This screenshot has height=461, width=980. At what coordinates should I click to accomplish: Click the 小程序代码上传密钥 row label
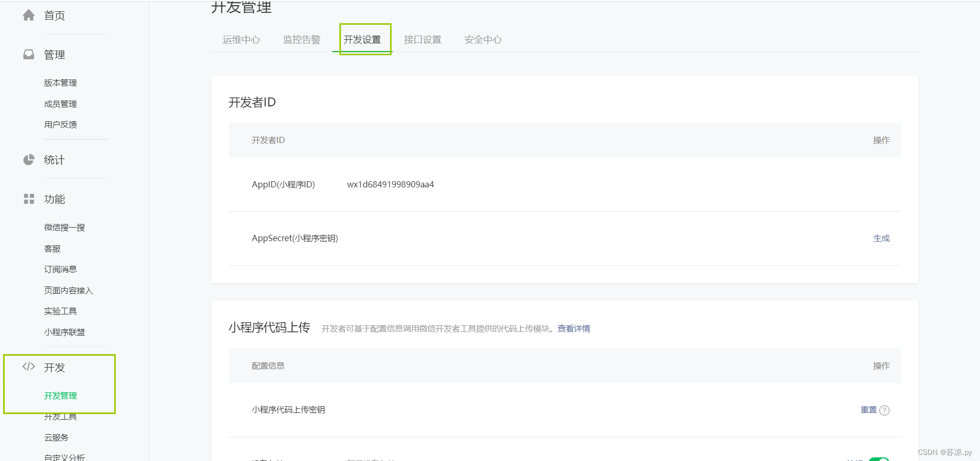(288, 409)
